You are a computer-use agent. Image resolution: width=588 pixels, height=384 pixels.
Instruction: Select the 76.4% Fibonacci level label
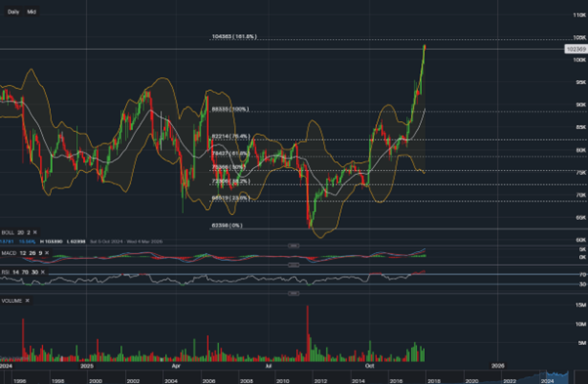231,137
